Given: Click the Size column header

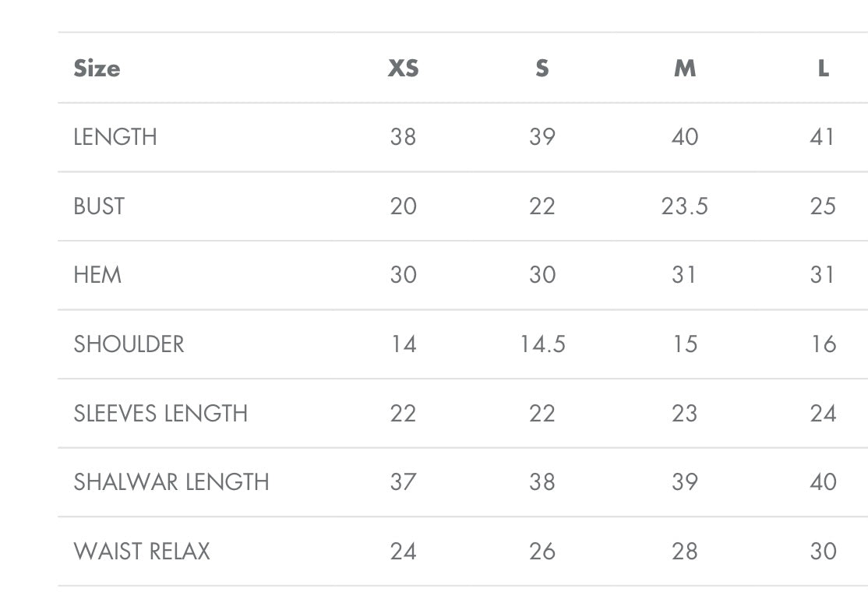Looking at the screenshot, I should tap(97, 69).
